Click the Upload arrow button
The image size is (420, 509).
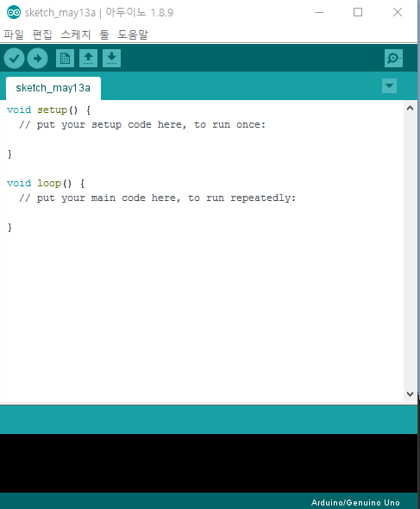38,59
